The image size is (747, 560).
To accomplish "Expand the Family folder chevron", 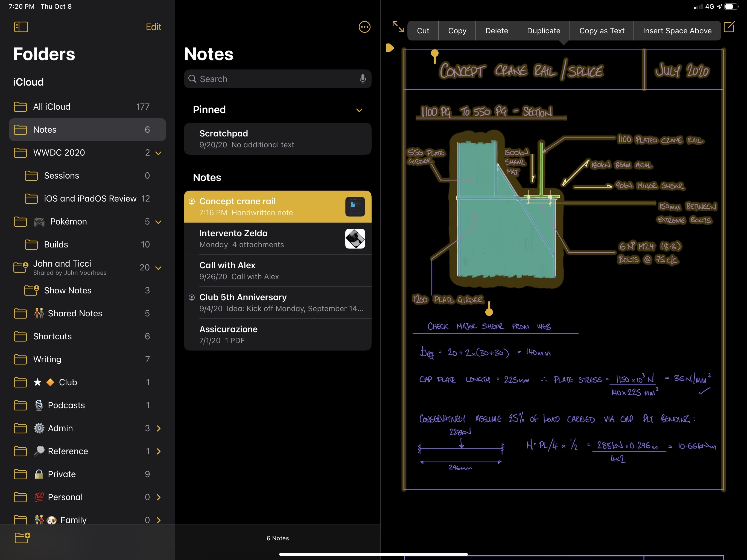I will click(x=159, y=520).
